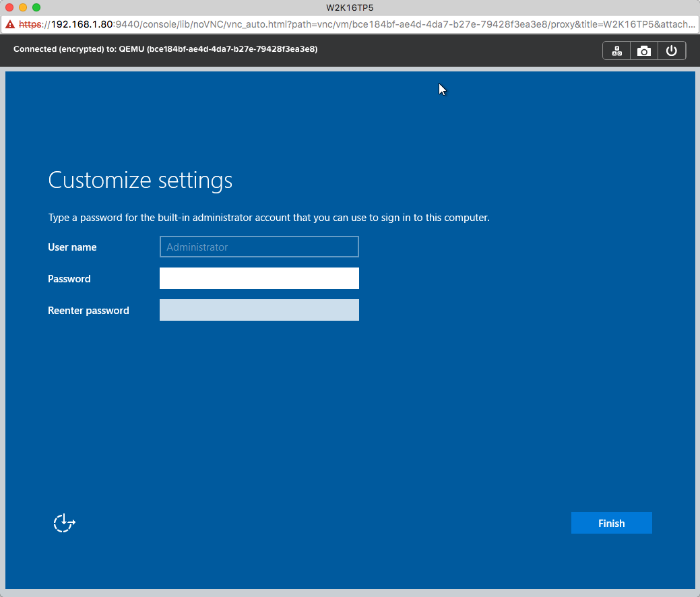Focus the Reenter password field
This screenshot has height=597, width=700.
coord(259,310)
